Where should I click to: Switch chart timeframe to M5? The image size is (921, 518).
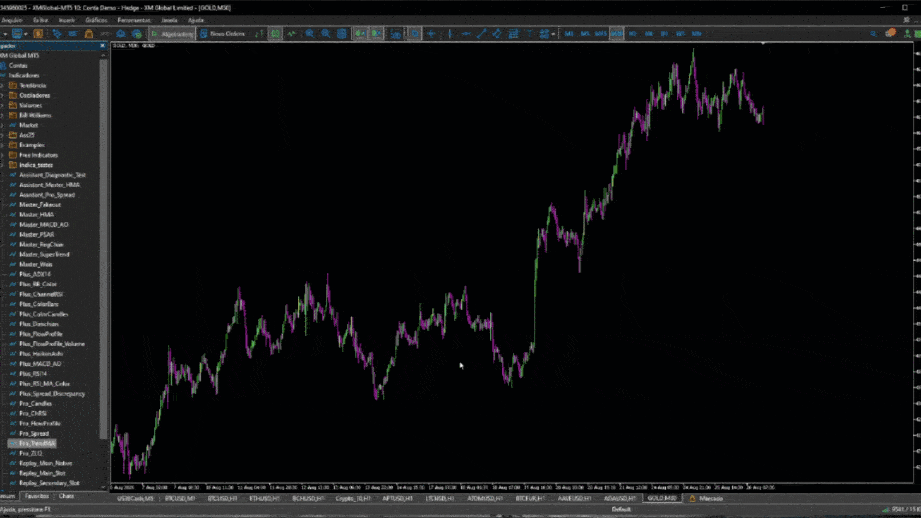point(585,34)
